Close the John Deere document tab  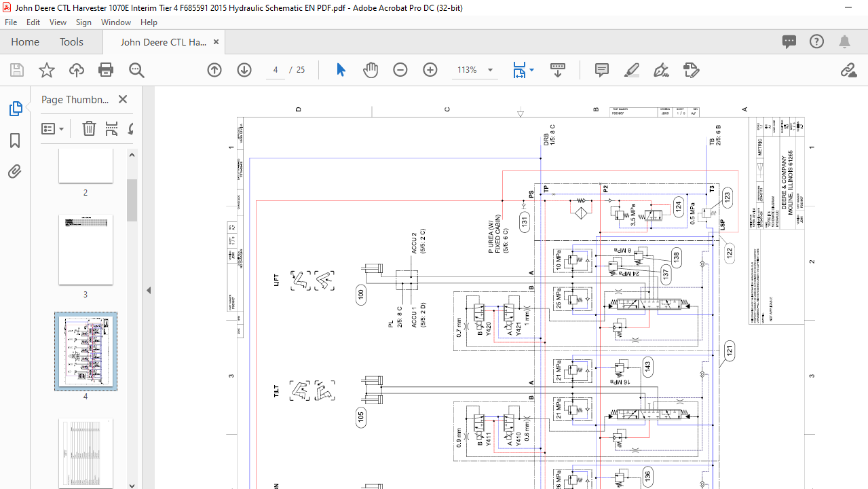tap(216, 41)
